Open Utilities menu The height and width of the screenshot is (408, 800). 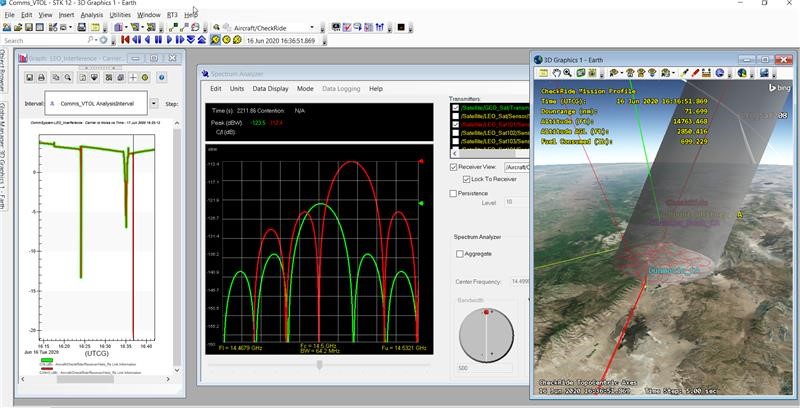(x=120, y=15)
